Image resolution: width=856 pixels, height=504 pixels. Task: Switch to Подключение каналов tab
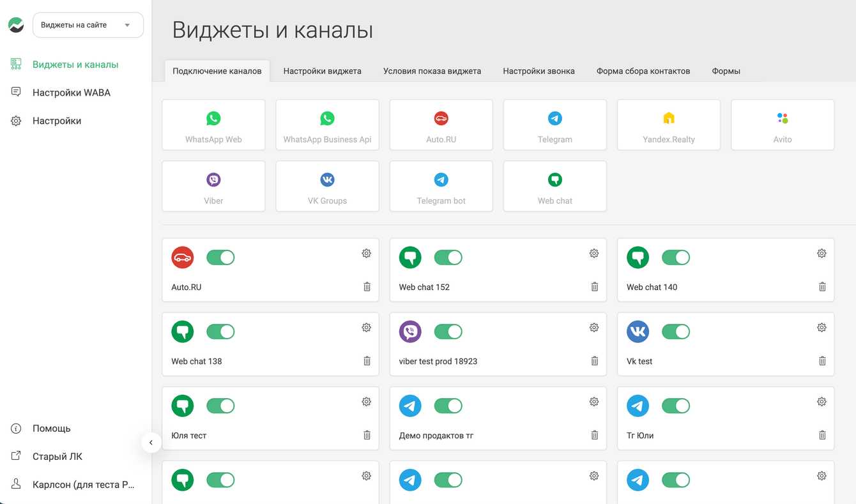(217, 71)
